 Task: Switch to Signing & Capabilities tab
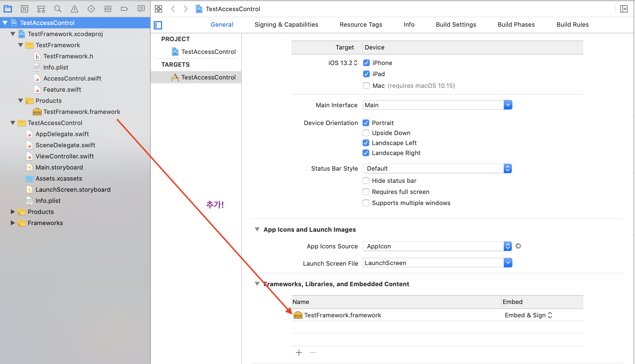[286, 24]
